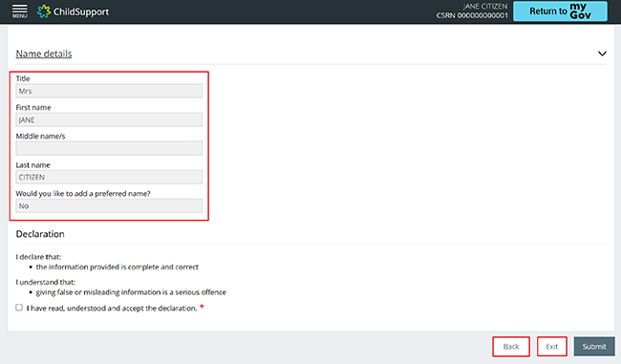Click the 'I understand that:' text
Image resolution: width=621 pixels, height=364 pixels.
coord(46,282)
